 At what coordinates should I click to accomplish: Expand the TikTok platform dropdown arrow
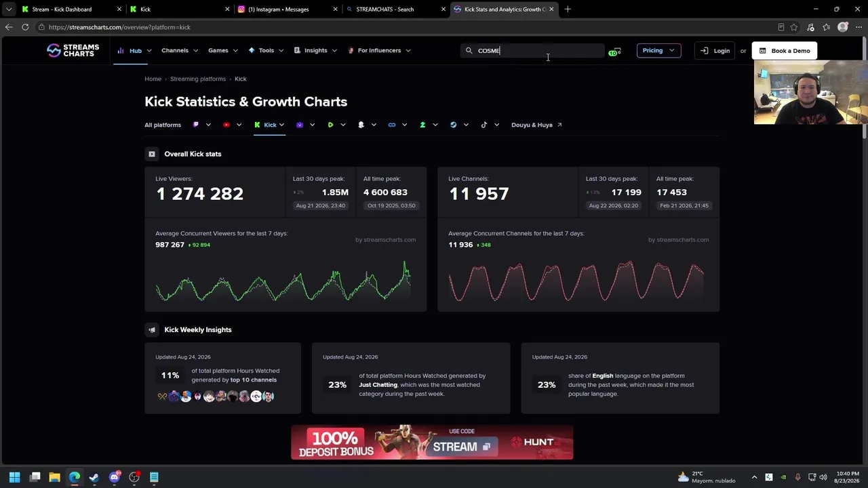click(x=496, y=125)
